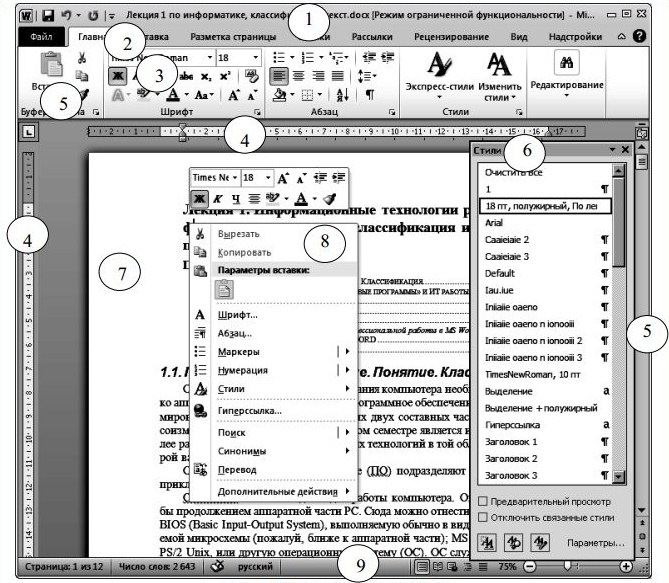Switch to Разметка страницы tab
Screen dimensions: 669x583
233,37
